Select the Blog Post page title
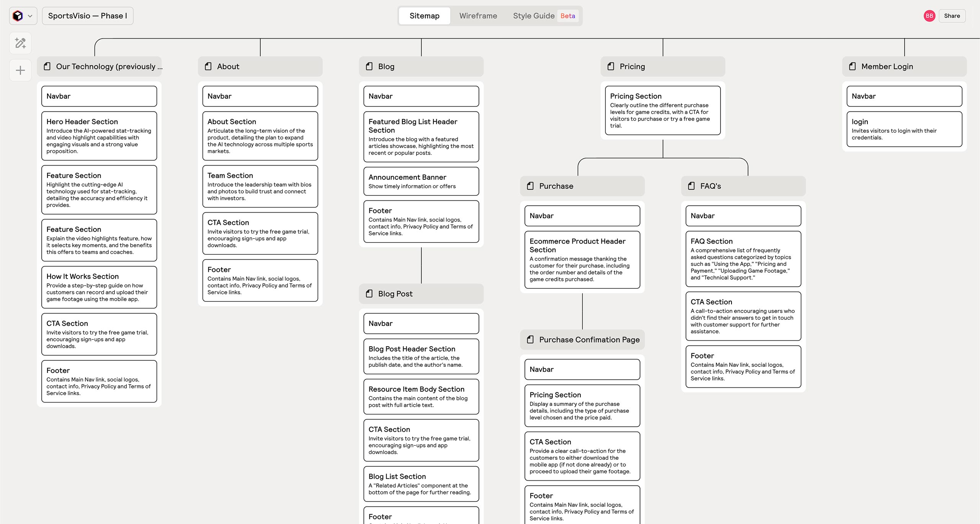 [x=395, y=294]
